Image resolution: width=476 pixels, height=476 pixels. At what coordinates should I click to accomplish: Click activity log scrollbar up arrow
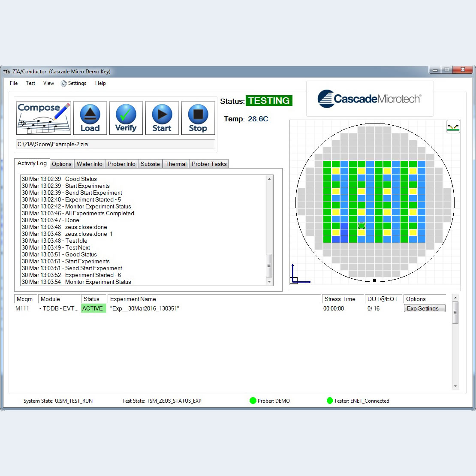269,179
